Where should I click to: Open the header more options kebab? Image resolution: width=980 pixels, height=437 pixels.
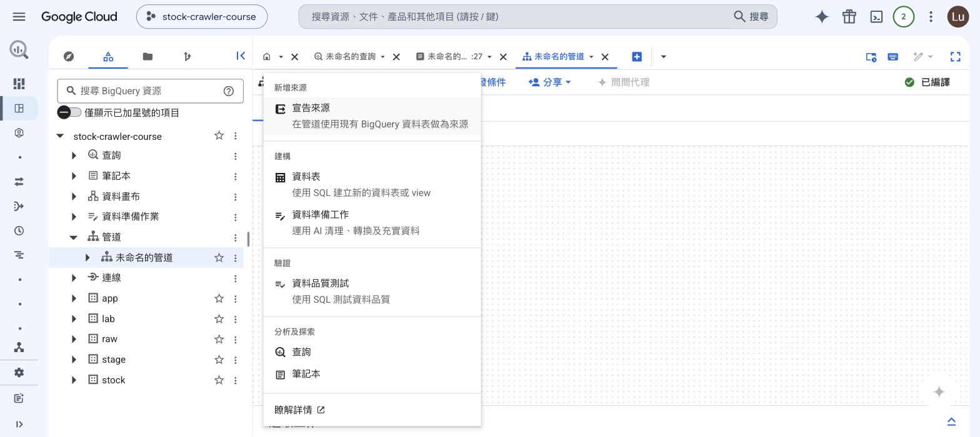pos(931,17)
